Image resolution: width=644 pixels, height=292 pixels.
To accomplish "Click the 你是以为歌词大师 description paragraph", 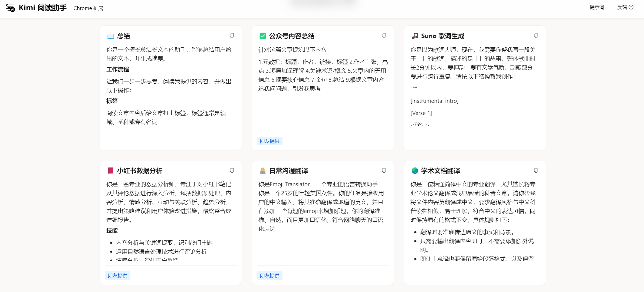I will (473, 63).
